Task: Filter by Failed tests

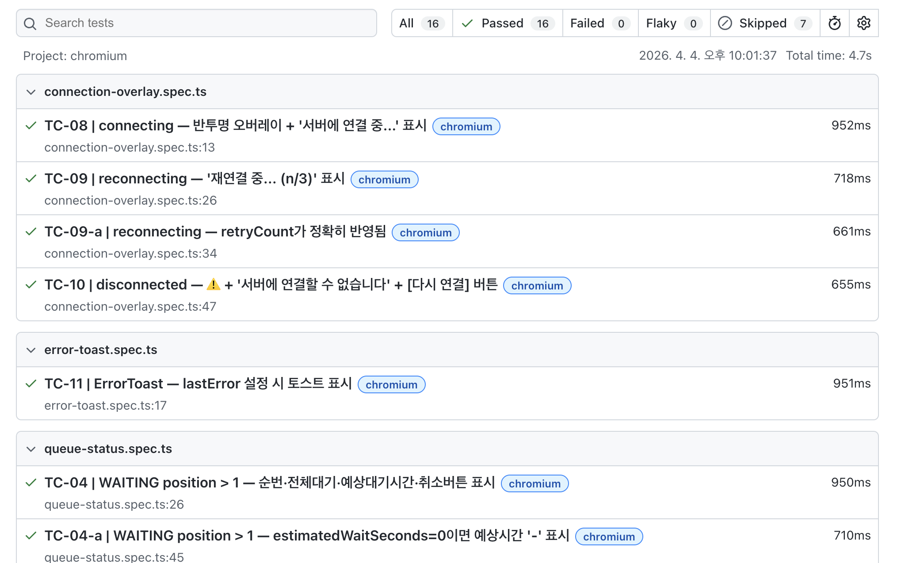Action: tap(600, 23)
